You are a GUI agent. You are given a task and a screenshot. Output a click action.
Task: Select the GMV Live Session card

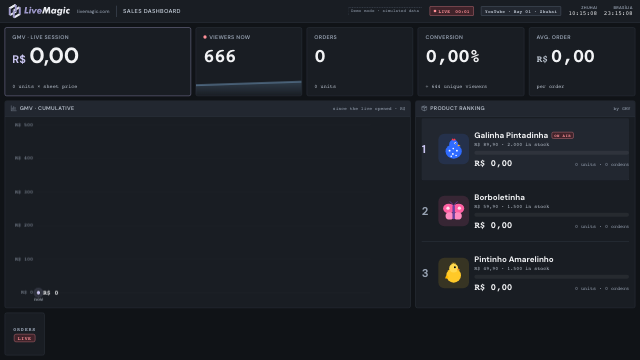[x=98, y=62]
